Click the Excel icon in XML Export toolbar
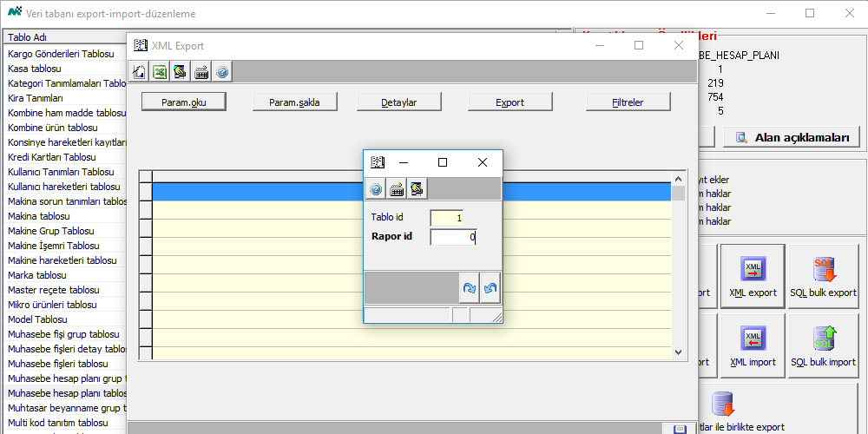Screen dimensions: 868x434 (x=161, y=72)
